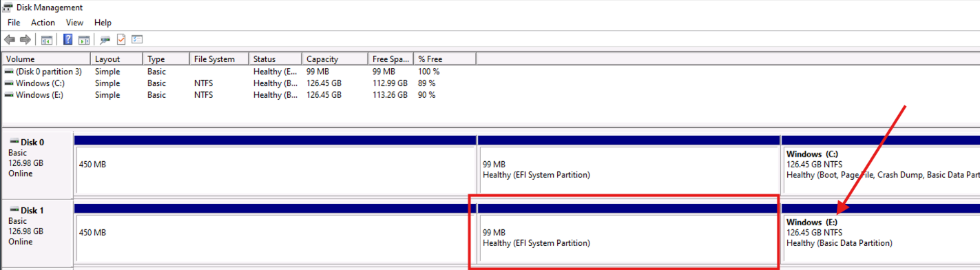980x270 pixels.
Task: Select the Windows (C:) volume row
Action: point(238,83)
